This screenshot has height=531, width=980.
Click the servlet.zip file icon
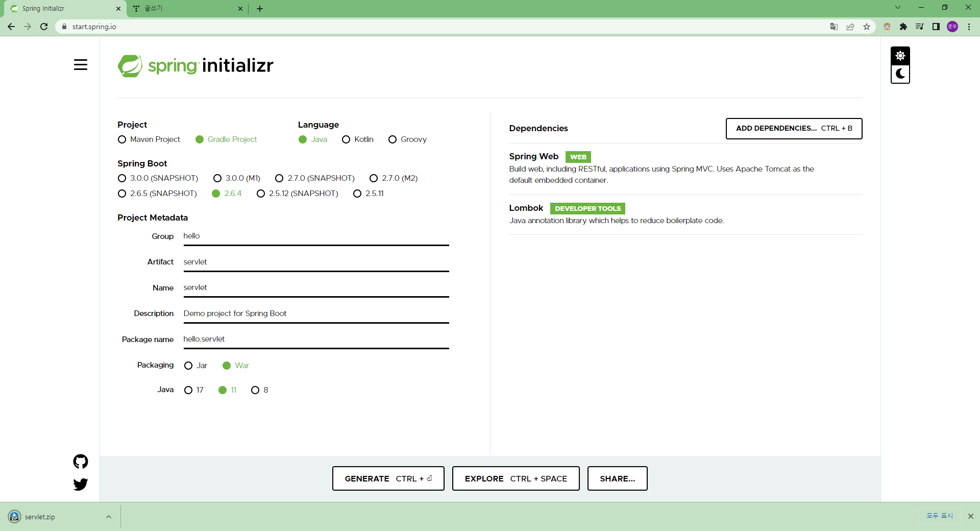tap(15, 517)
